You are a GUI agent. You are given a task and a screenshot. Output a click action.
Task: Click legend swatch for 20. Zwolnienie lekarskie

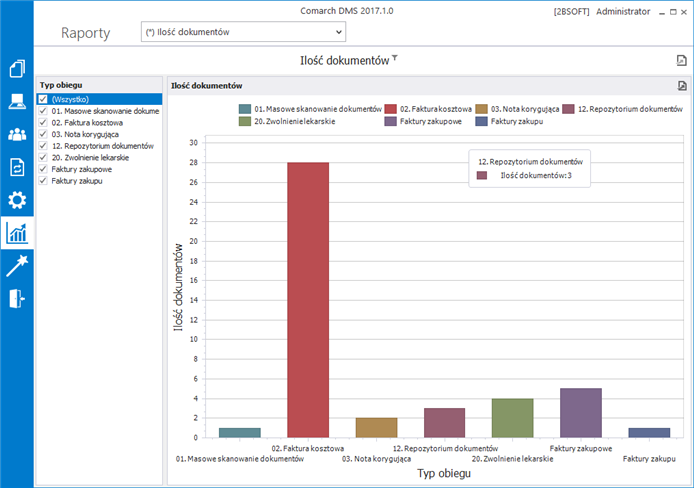(245, 121)
